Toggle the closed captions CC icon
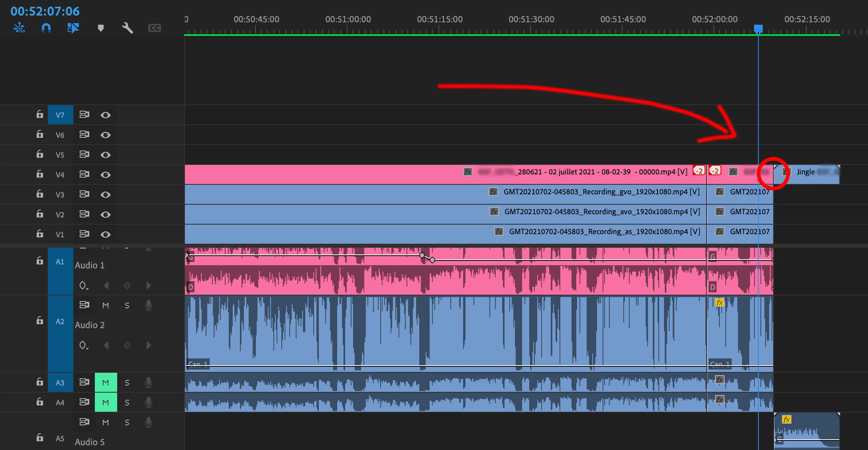Image resolution: width=868 pixels, height=450 pixels. coord(155,28)
